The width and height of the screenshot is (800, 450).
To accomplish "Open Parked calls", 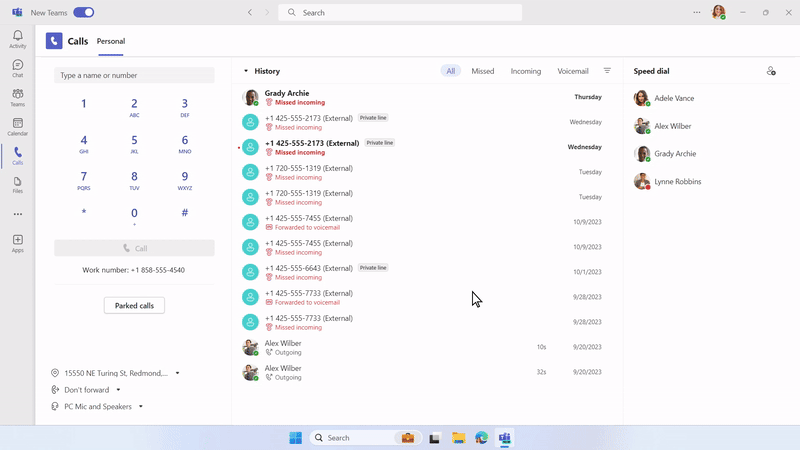I will tap(134, 306).
